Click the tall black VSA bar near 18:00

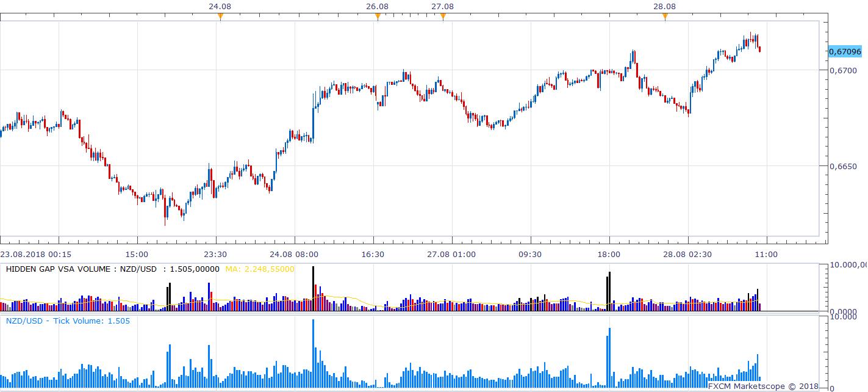(609, 291)
